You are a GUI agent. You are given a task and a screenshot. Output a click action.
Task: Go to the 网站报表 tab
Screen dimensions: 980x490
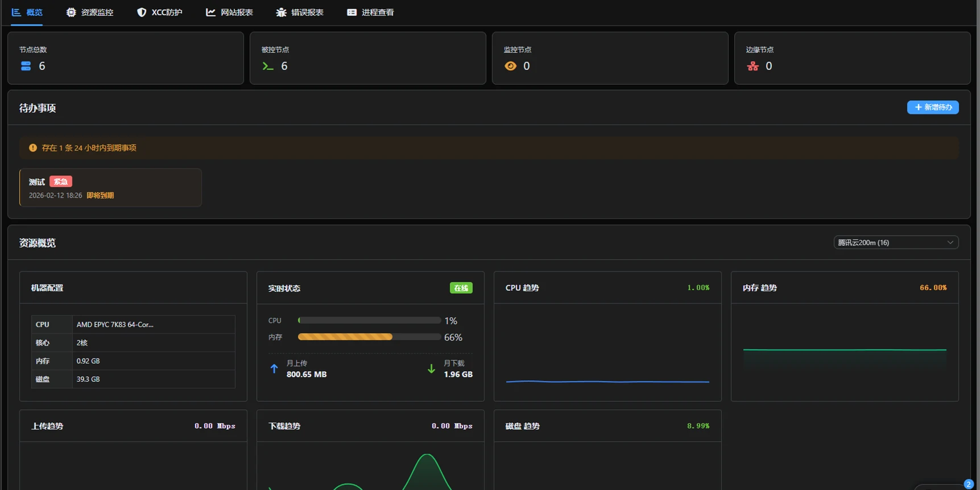coord(229,13)
